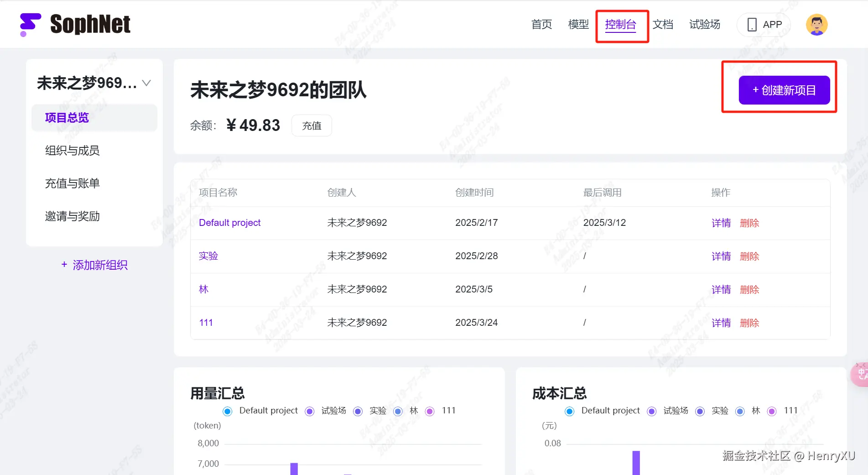The image size is (868, 475).
Task: Click the 8,000 axis label
Action: [208, 444]
